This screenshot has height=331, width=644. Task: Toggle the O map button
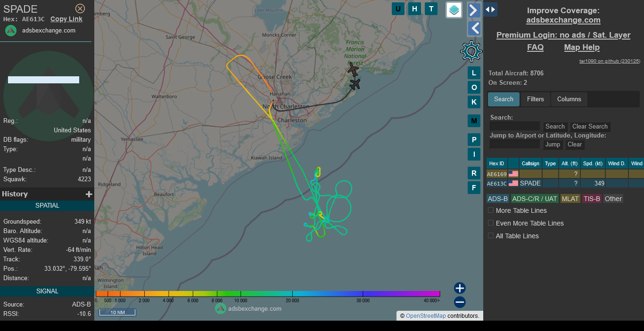474,87
